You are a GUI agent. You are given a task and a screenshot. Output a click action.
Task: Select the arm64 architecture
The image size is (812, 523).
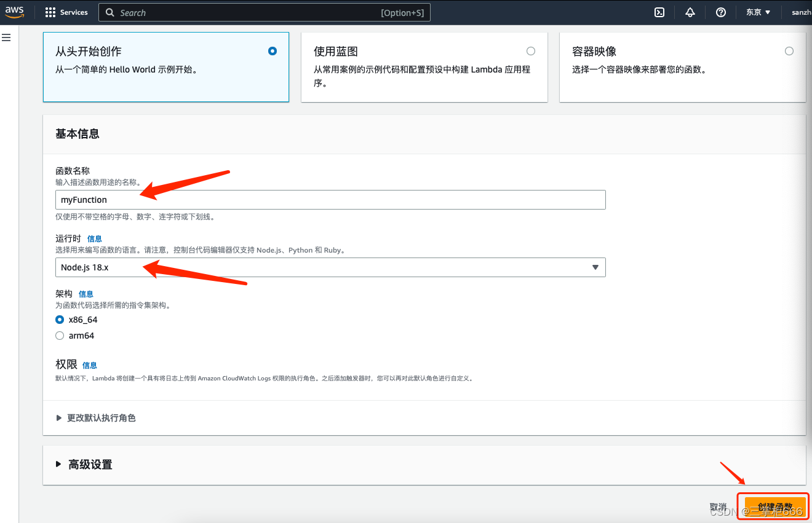point(60,336)
